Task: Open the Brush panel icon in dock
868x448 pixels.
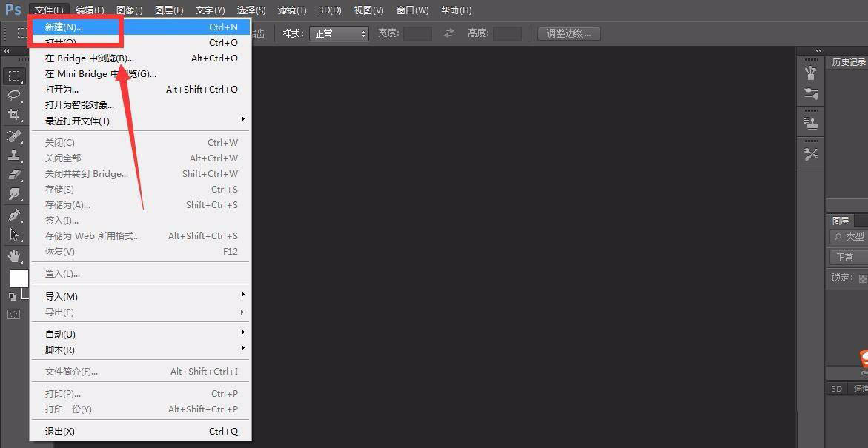Action: click(x=811, y=73)
